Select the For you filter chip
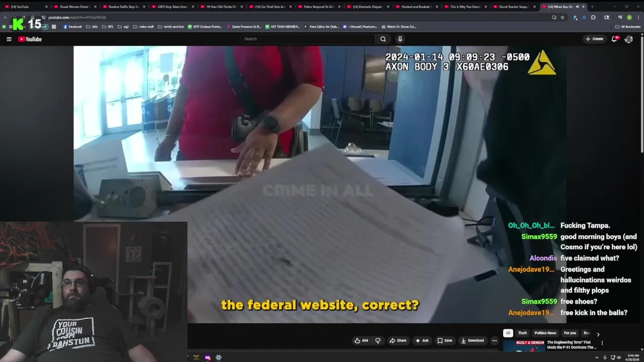 570,333
